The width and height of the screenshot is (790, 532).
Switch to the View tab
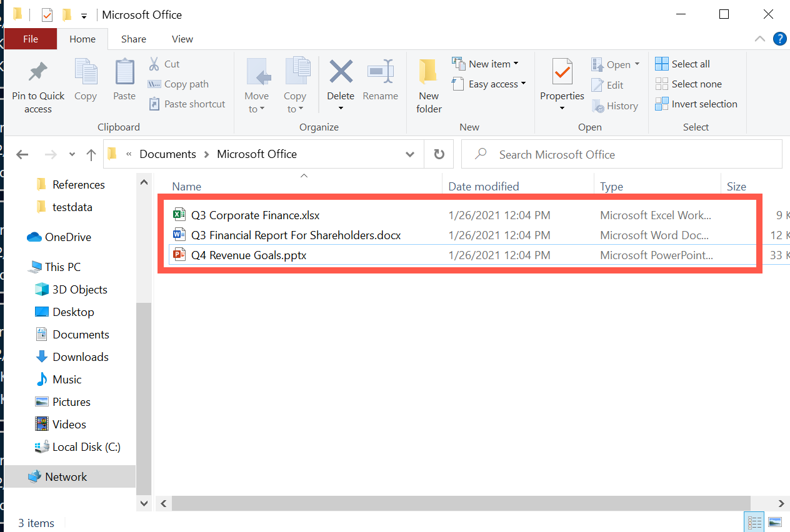point(182,39)
